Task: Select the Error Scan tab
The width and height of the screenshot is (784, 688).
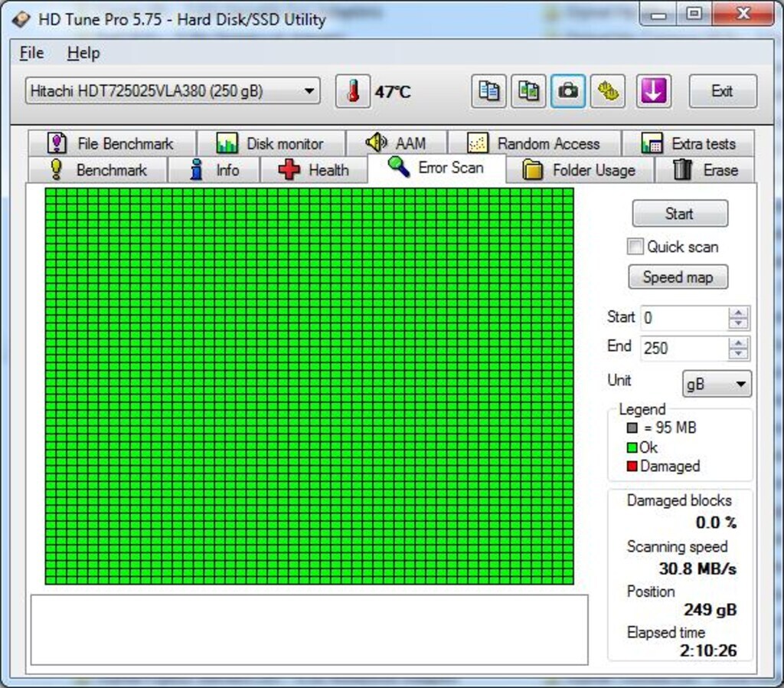Action: coord(436,168)
